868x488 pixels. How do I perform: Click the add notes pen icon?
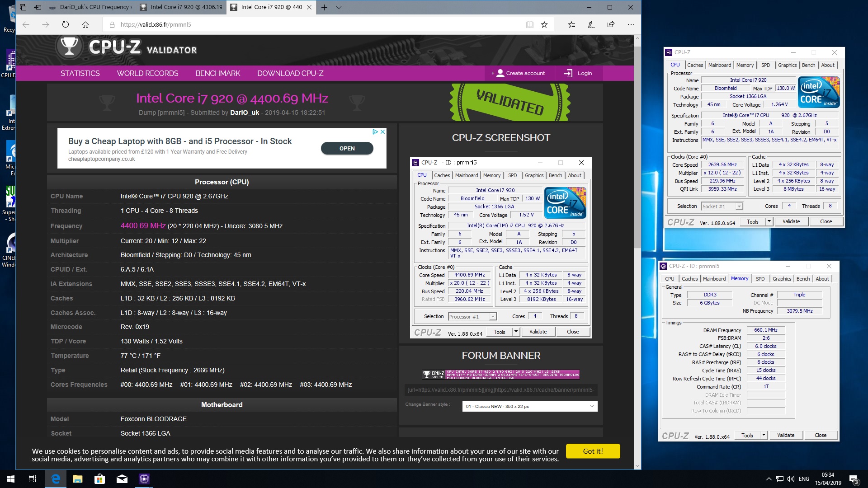591,24
